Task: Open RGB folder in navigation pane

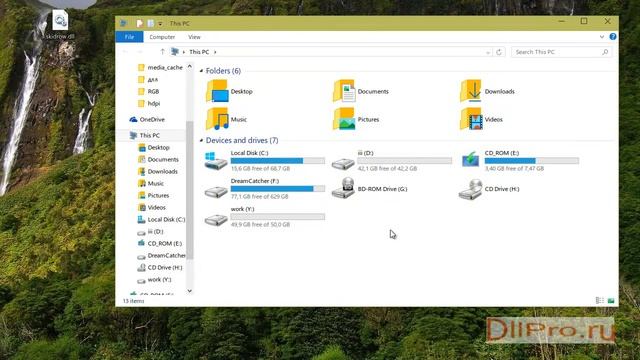Action: coord(149,91)
